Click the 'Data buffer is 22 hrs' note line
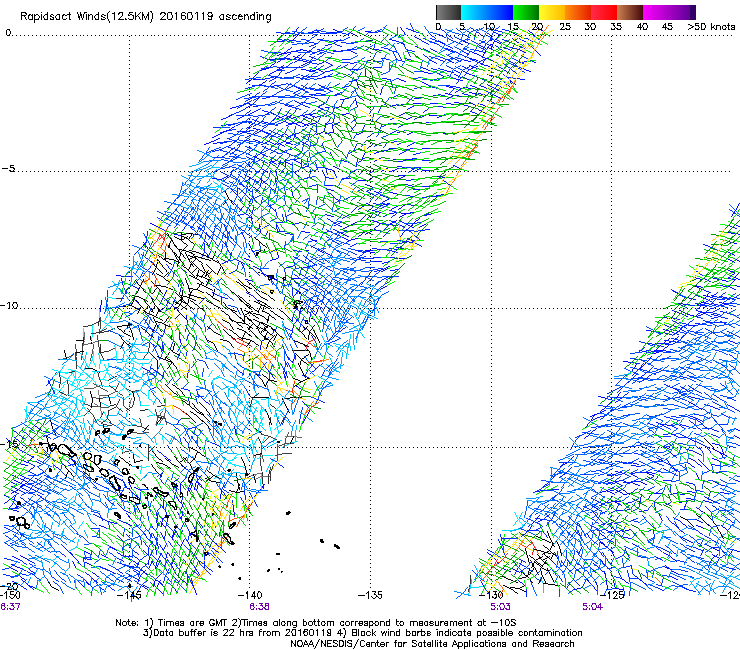 pos(362,633)
